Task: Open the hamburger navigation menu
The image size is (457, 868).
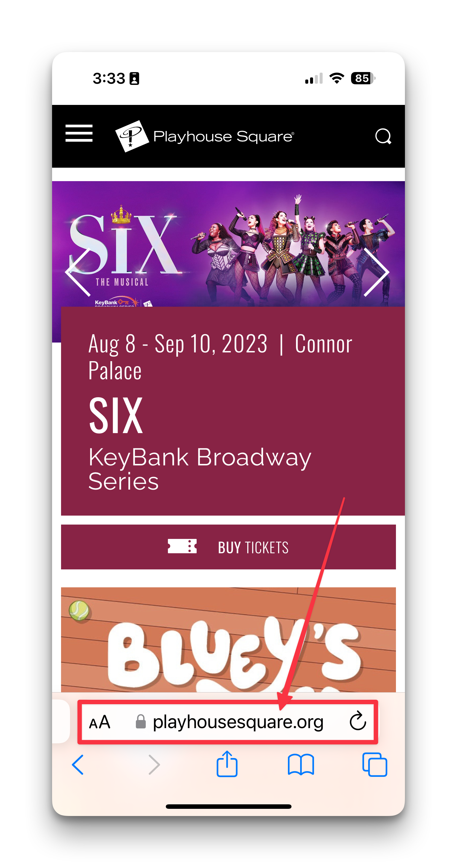Action: click(x=79, y=133)
